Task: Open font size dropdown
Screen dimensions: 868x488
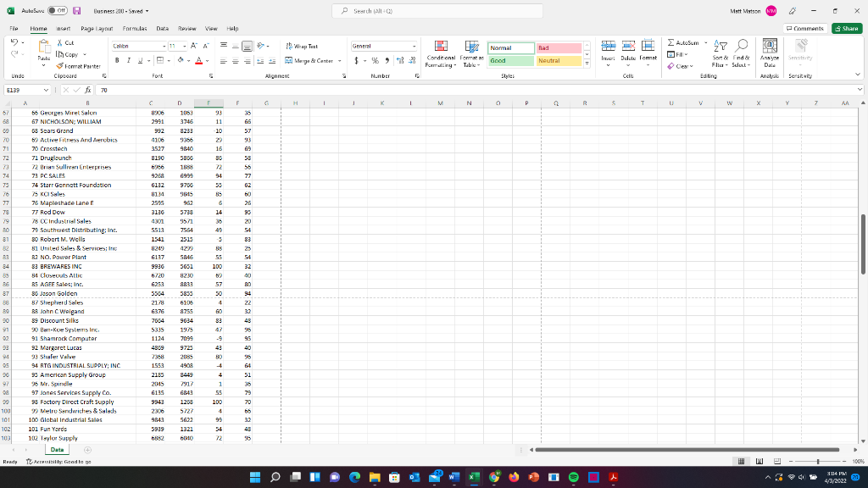Action: coord(184,47)
